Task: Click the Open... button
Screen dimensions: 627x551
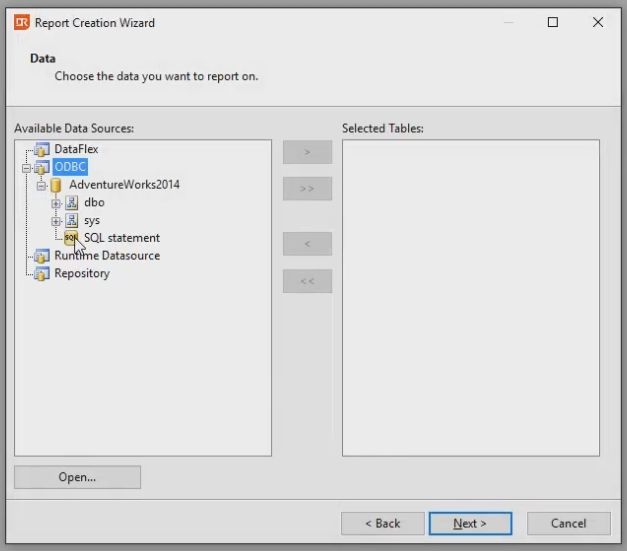Action: point(77,477)
